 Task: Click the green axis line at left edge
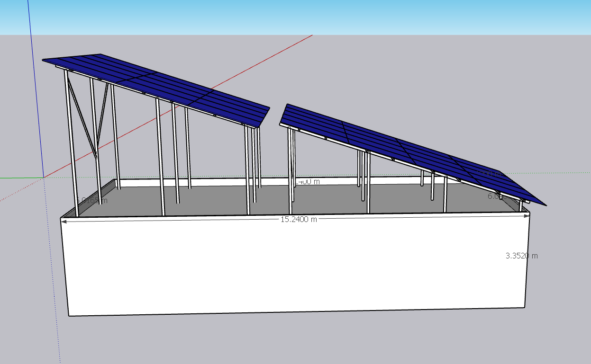(21, 178)
